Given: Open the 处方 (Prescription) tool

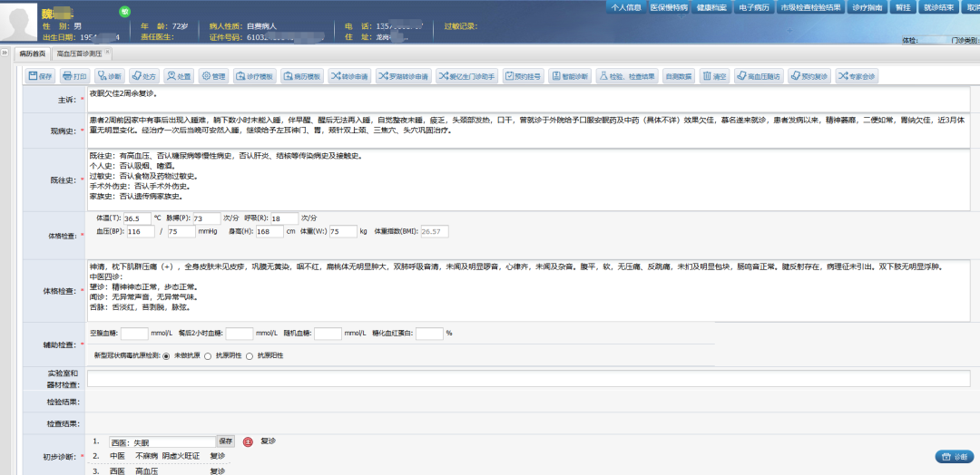Looking at the screenshot, I should (144, 76).
